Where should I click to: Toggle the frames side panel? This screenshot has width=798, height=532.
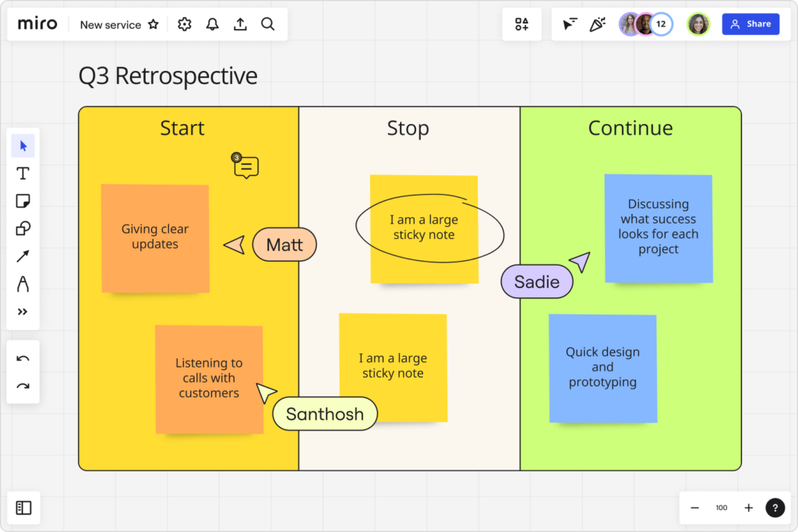point(23,508)
